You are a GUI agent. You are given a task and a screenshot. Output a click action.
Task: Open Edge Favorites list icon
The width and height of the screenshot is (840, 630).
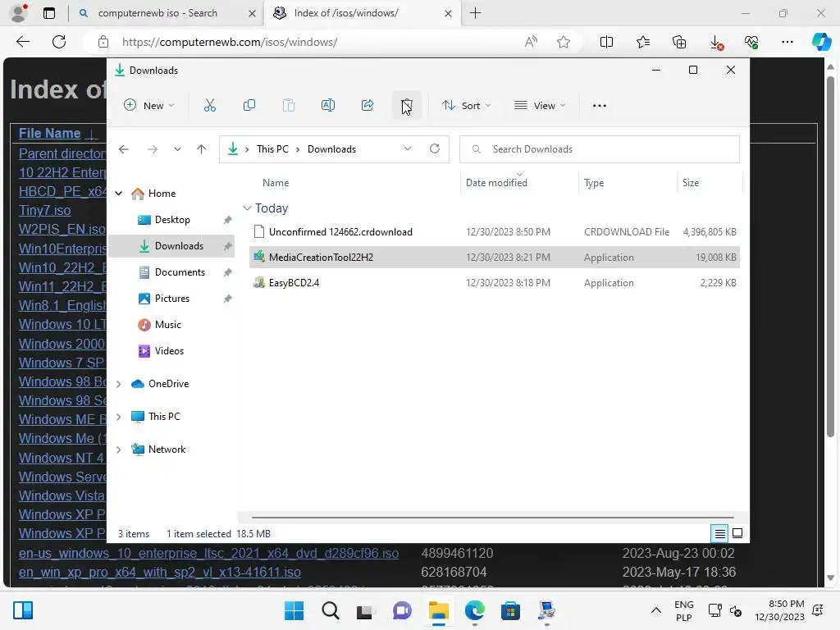coord(643,42)
